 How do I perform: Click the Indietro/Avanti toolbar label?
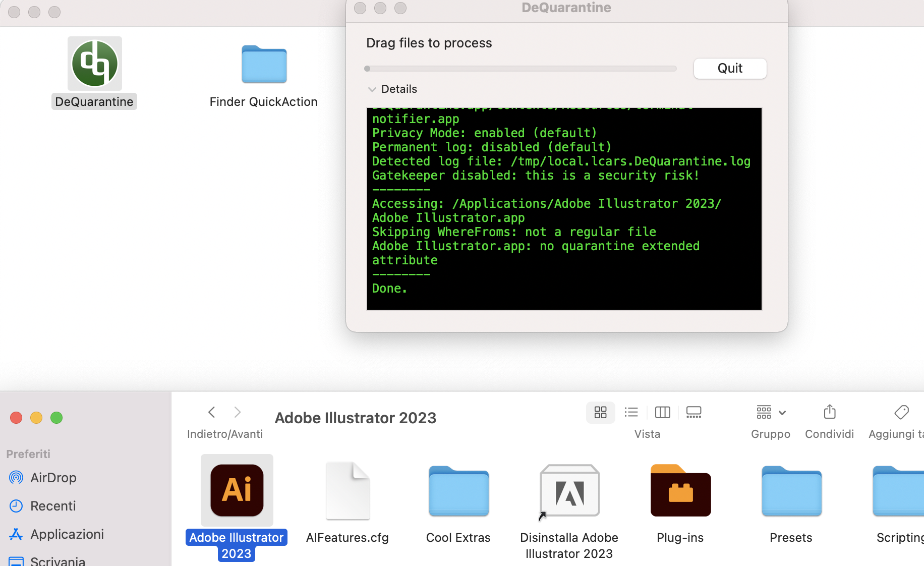tap(225, 434)
